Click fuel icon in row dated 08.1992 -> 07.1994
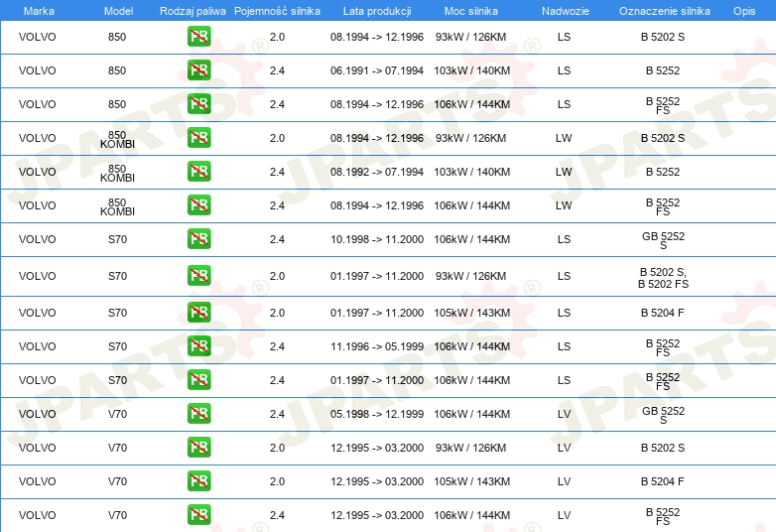Viewport: 776px width, 532px height. click(x=198, y=172)
